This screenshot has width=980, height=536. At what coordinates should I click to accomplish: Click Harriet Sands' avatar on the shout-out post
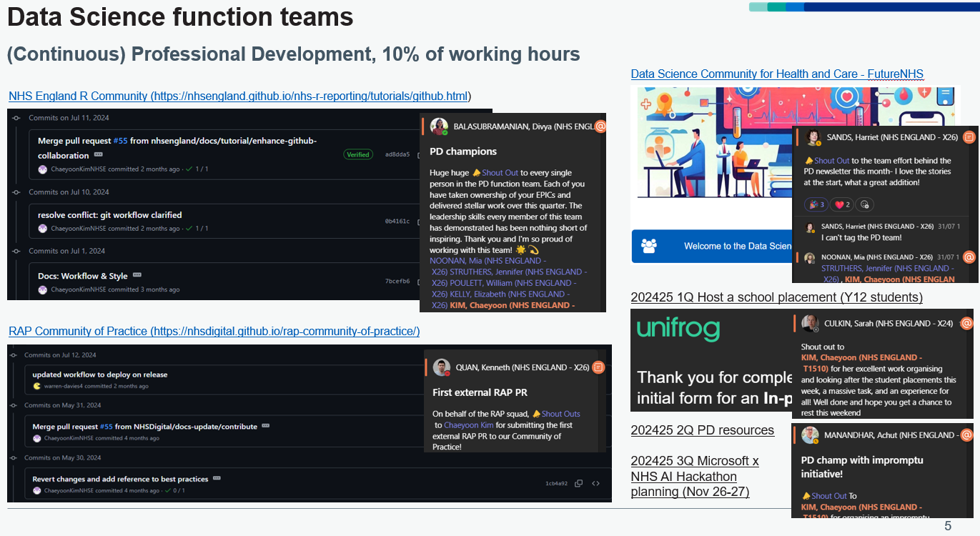click(x=813, y=137)
